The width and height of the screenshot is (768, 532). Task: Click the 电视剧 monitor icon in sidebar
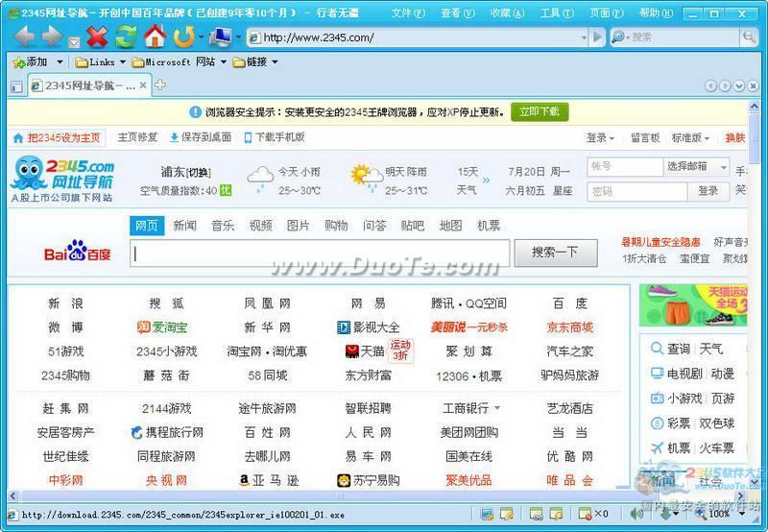tap(657, 374)
